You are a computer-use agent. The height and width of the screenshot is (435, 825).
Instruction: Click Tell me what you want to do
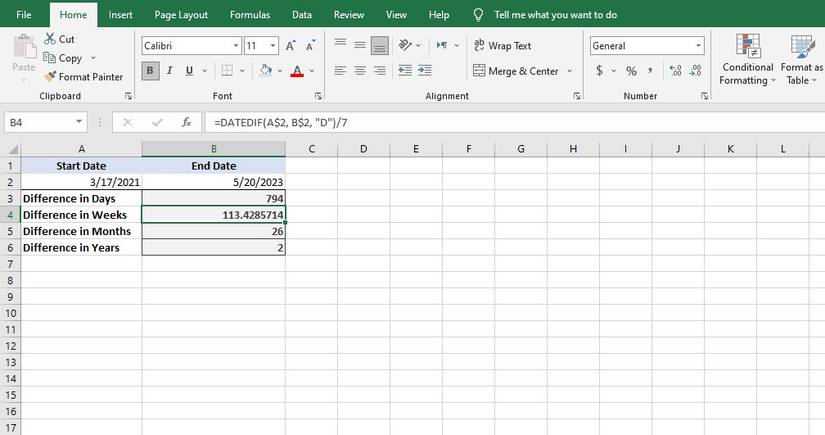pos(556,15)
